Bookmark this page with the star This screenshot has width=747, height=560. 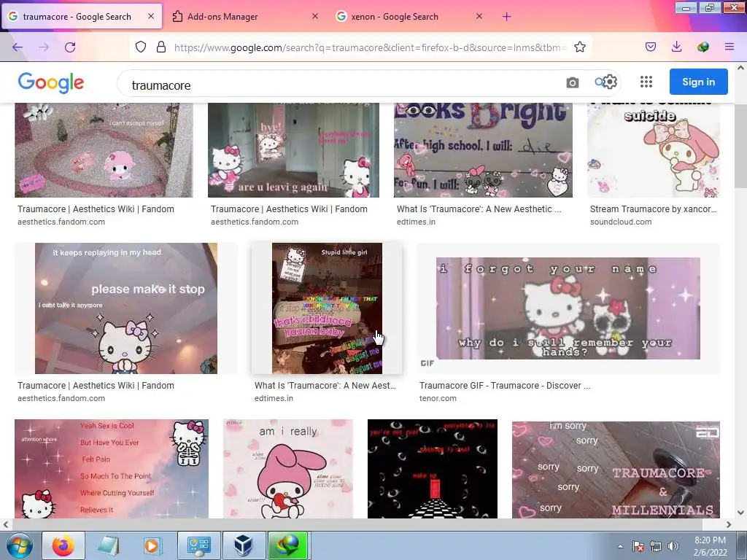[x=580, y=47]
